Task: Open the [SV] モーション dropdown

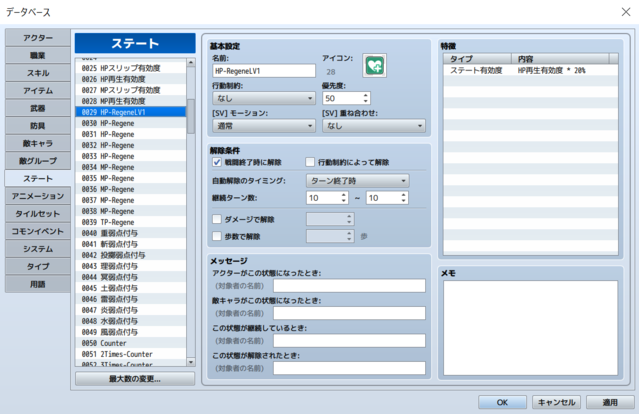Action: [264, 126]
